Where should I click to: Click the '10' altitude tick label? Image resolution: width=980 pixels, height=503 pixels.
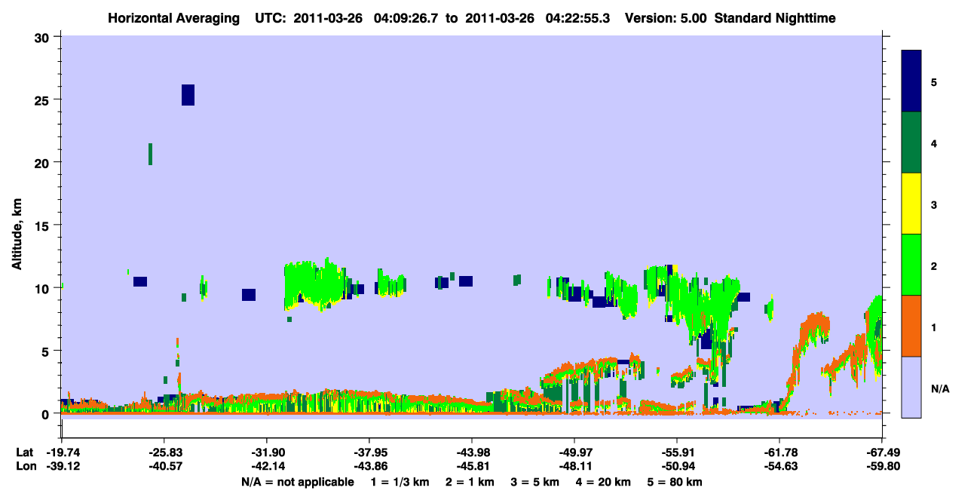(x=44, y=288)
